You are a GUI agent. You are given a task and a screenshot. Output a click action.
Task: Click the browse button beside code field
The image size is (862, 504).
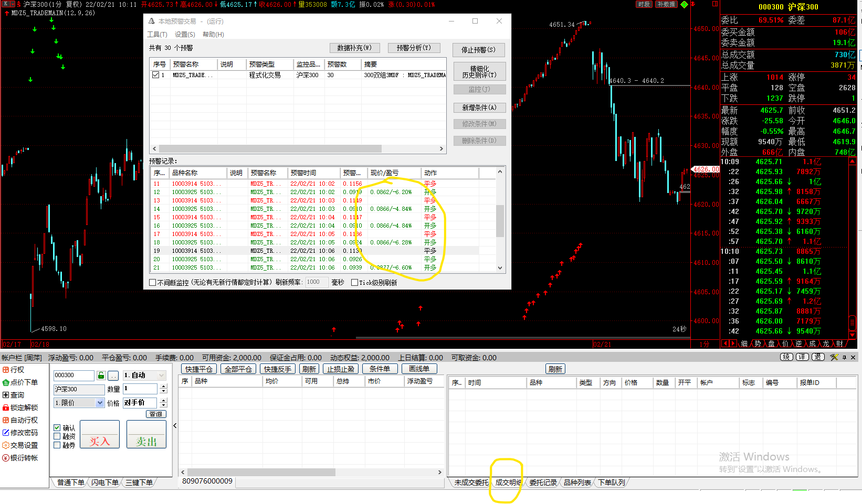pos(113,376)
